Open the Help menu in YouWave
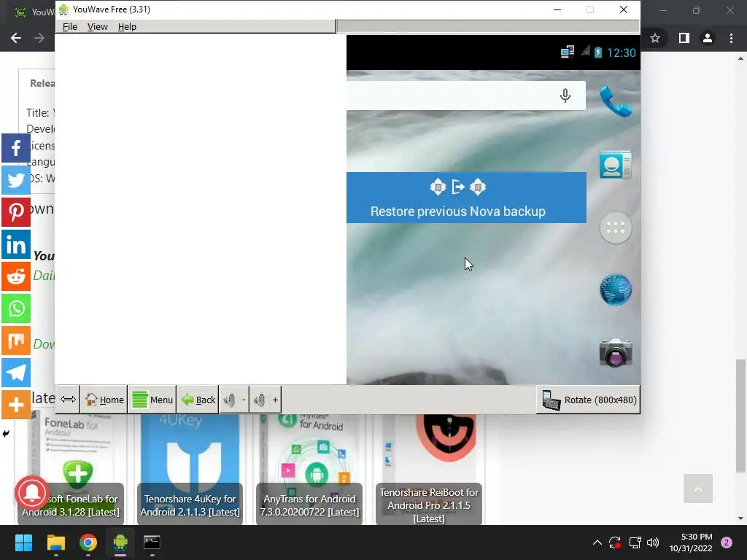 point(127,27)
